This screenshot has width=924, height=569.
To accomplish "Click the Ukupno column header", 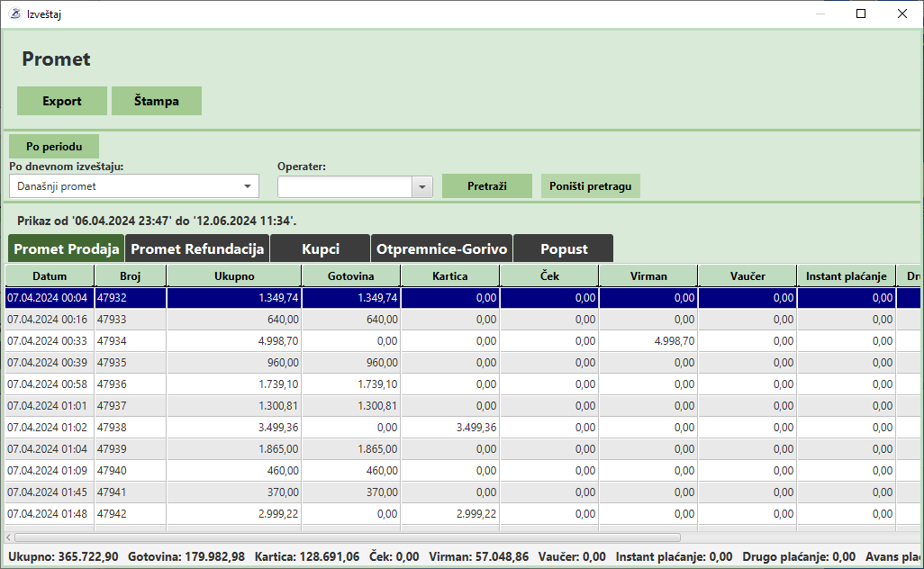I will [234, 276].
